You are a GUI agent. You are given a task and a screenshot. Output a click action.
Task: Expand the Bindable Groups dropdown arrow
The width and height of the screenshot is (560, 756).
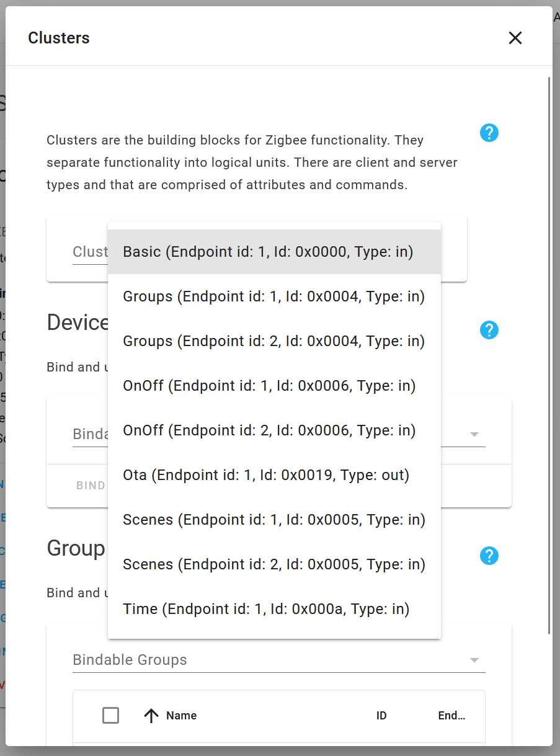coord(474,660)
